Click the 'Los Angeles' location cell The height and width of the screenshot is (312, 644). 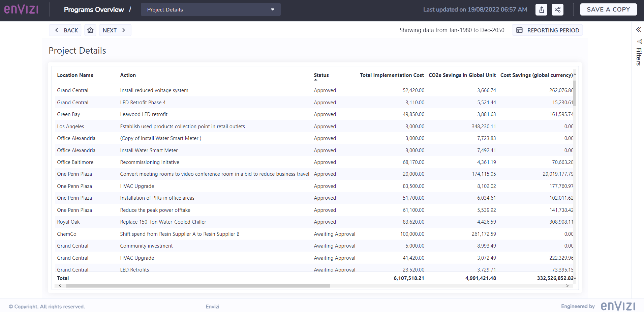point(70,126)
